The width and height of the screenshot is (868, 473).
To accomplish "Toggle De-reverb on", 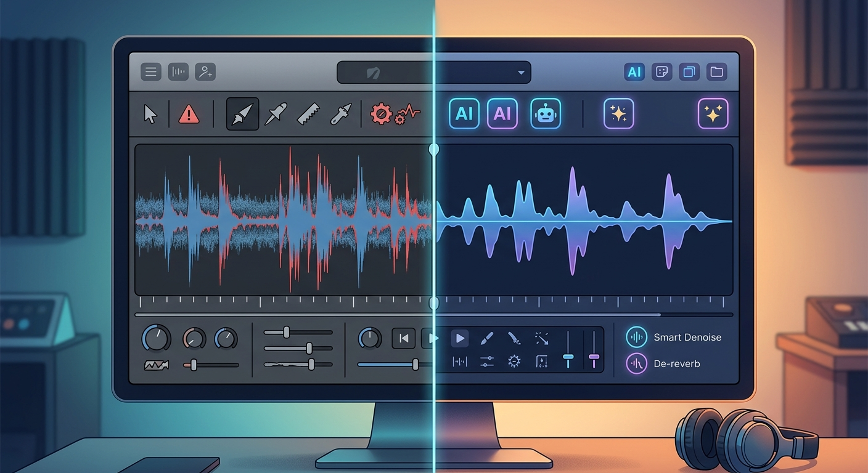I will click(636, 363).
